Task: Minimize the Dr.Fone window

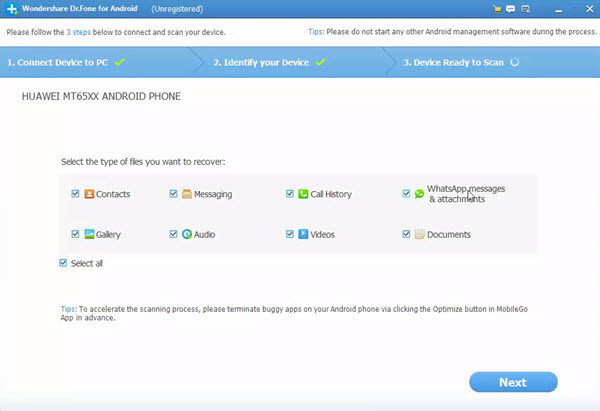Action: (559, 10)
